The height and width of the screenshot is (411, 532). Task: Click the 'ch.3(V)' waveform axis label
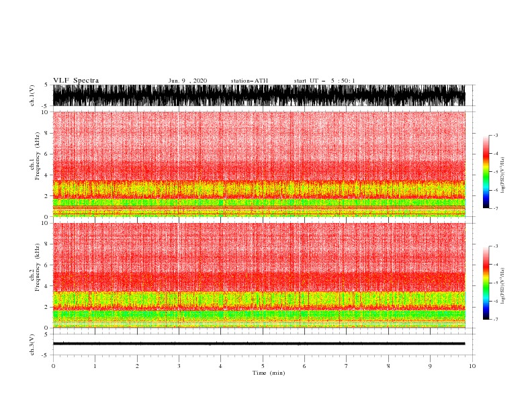pos(32,345)
